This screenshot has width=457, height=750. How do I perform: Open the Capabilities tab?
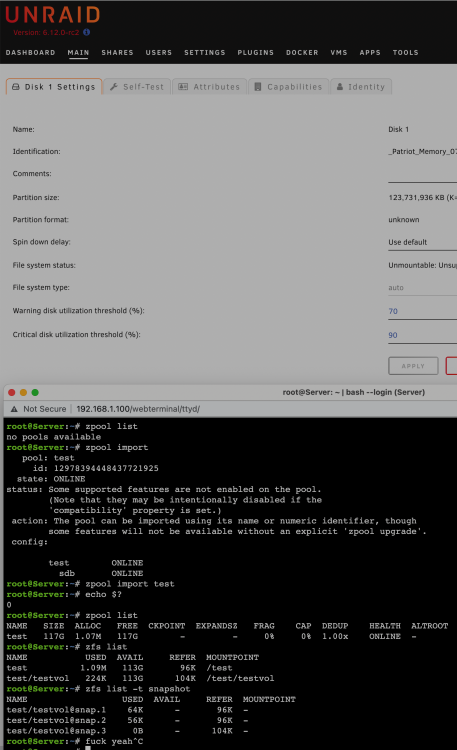pos(289,87)
